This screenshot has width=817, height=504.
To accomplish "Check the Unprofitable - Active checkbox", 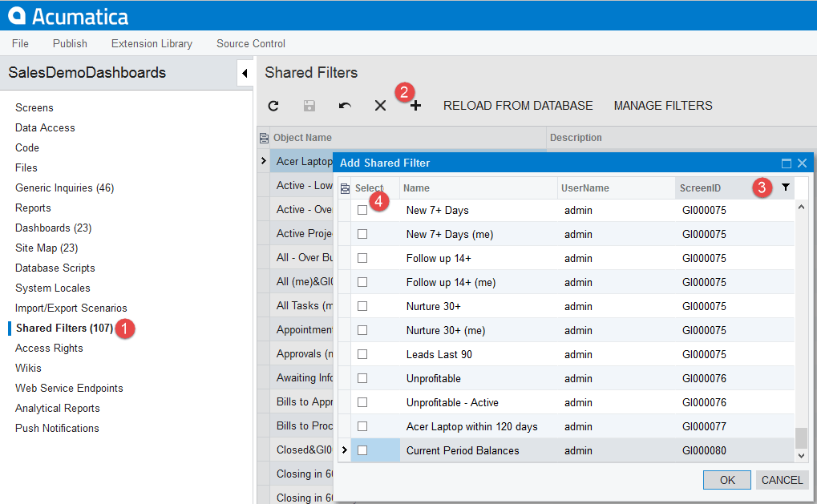I will (362, 402).
